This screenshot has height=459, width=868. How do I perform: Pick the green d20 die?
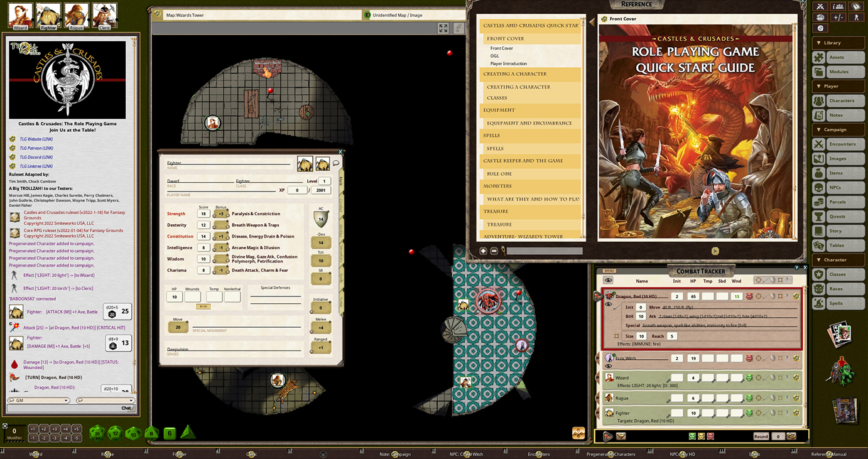[97, 433]
